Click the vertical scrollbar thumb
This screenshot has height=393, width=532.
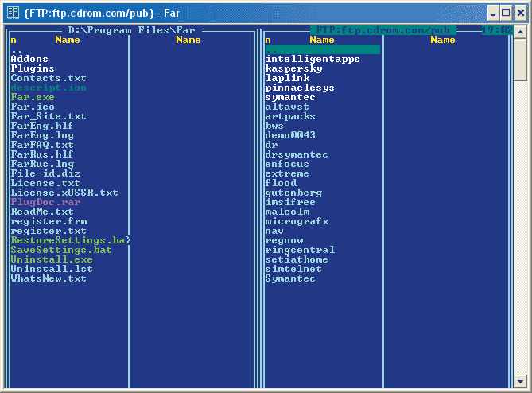click(520, 60)
